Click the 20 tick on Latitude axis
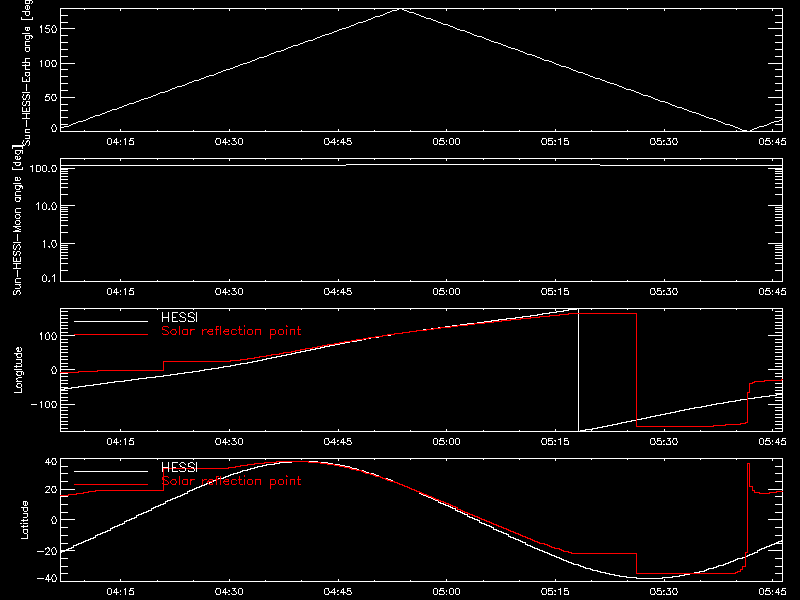Screen dimensions: 800x600 51,490
